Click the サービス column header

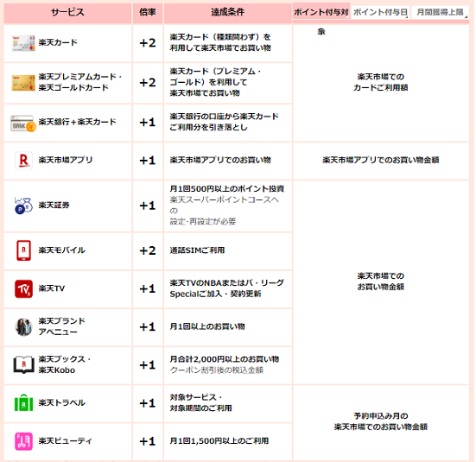point(67,12)
